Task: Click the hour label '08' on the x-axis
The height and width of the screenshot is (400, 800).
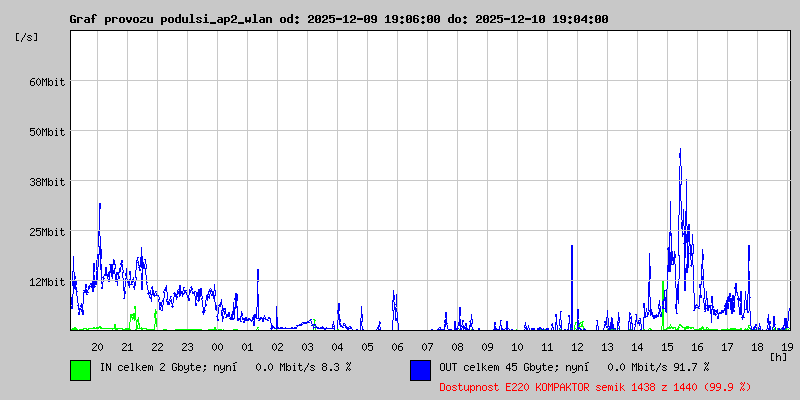Action: (457, 347)
